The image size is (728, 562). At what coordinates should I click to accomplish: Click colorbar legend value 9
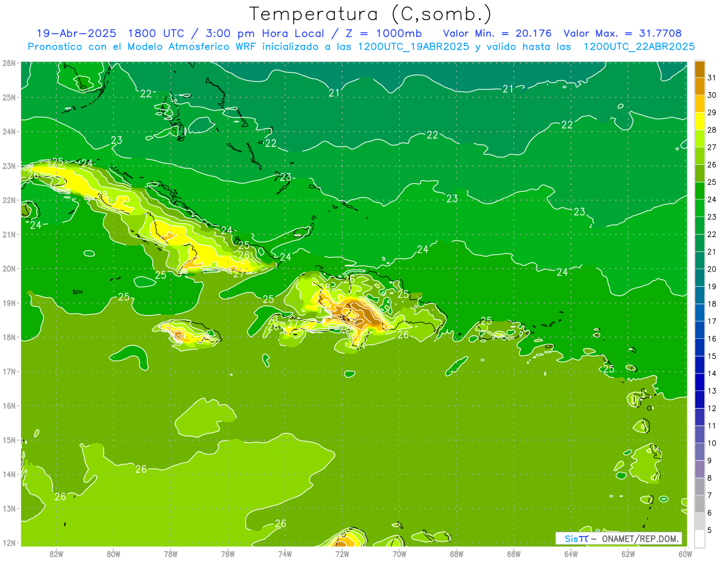710,461
